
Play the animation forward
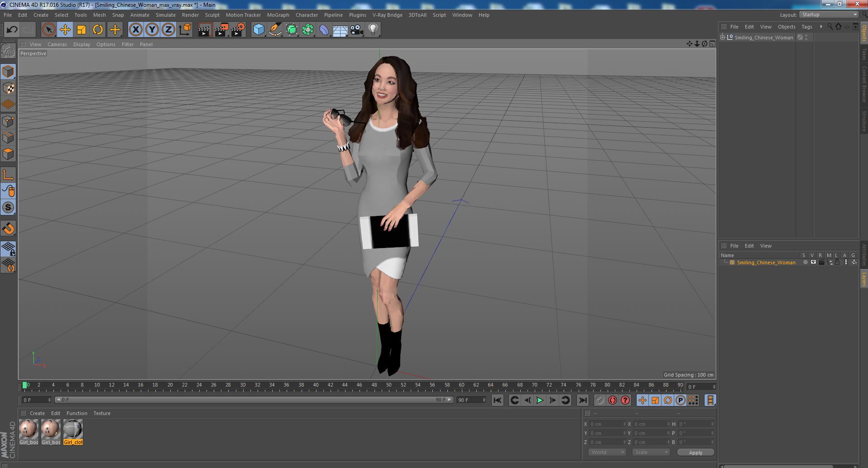tap(540, 400)
